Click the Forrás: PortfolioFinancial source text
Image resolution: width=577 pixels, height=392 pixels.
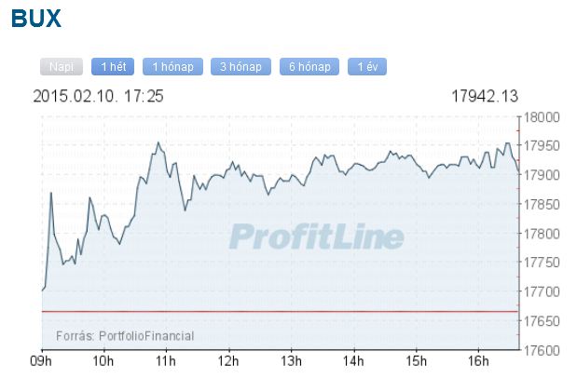pos(125,336)
